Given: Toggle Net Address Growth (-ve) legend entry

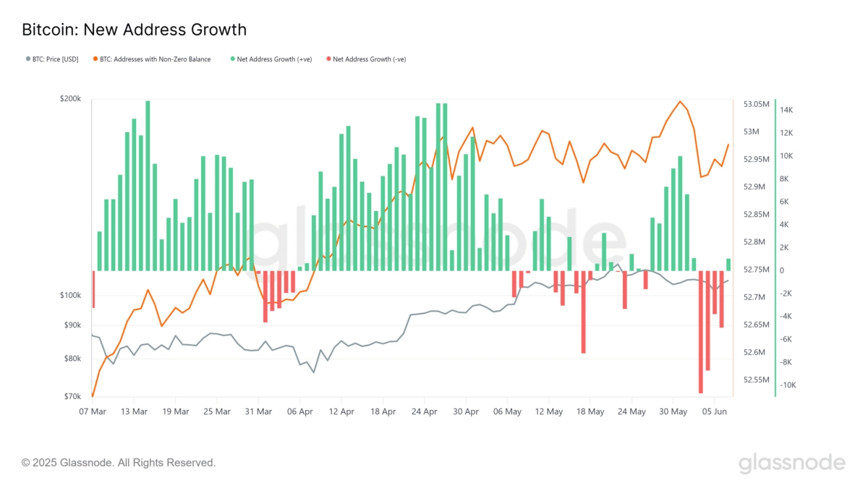Looking at the screenshot, I should (x=366, y=59).
